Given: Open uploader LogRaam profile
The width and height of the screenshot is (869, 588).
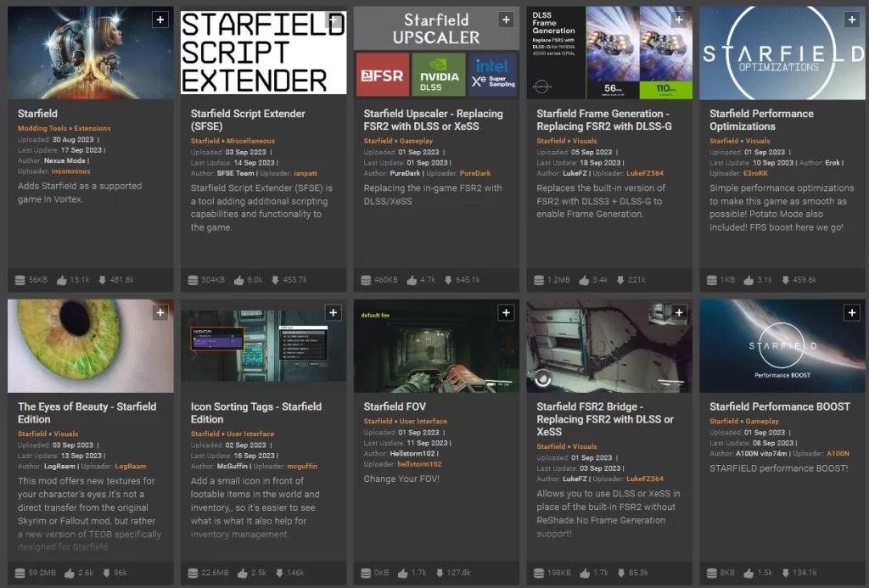Looking at the screenshot, I should click(x=130, y=466).
